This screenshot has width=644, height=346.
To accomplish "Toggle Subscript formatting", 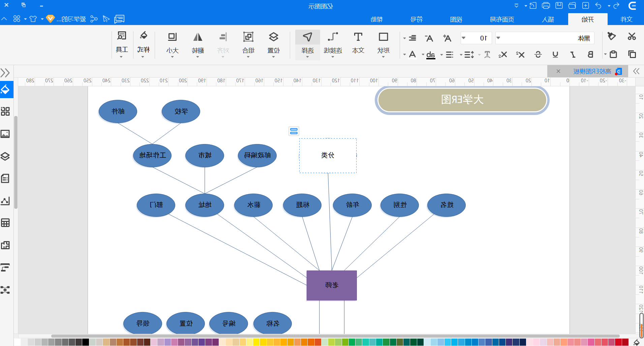I will click(x=503, y=55).
